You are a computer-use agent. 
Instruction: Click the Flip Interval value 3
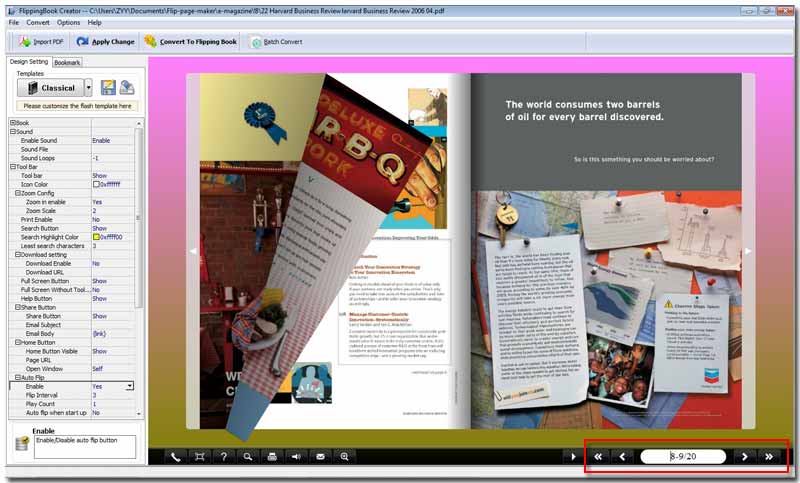click(x=94, y=395)
